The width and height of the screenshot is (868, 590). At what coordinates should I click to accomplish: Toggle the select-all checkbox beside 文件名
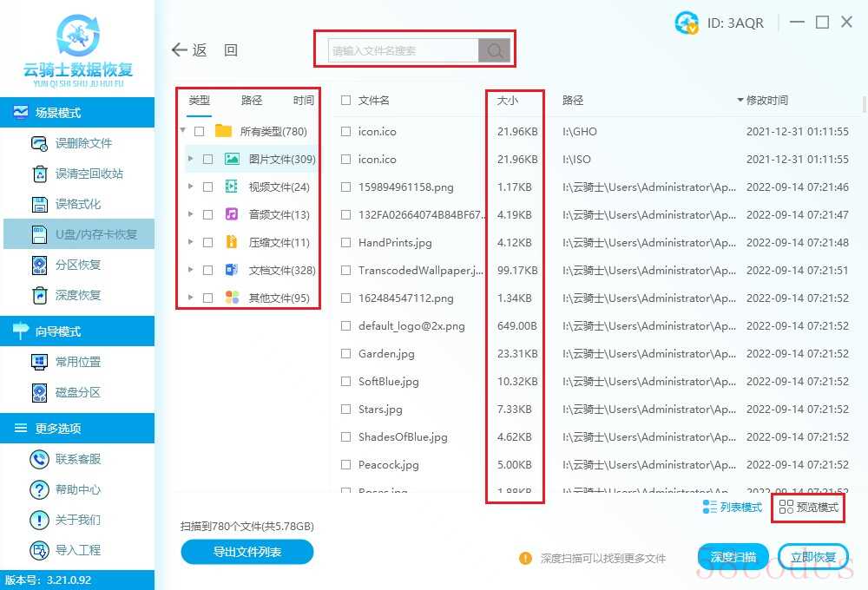(x=346, y=101)
